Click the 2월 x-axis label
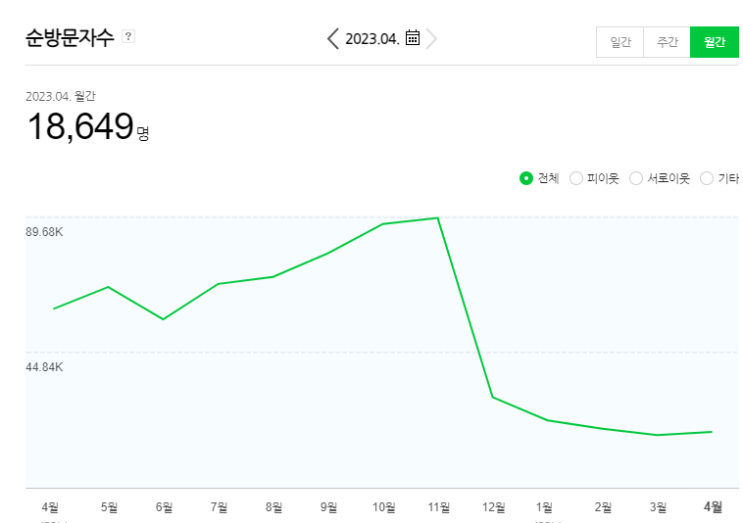 click(x=603, y=507)
